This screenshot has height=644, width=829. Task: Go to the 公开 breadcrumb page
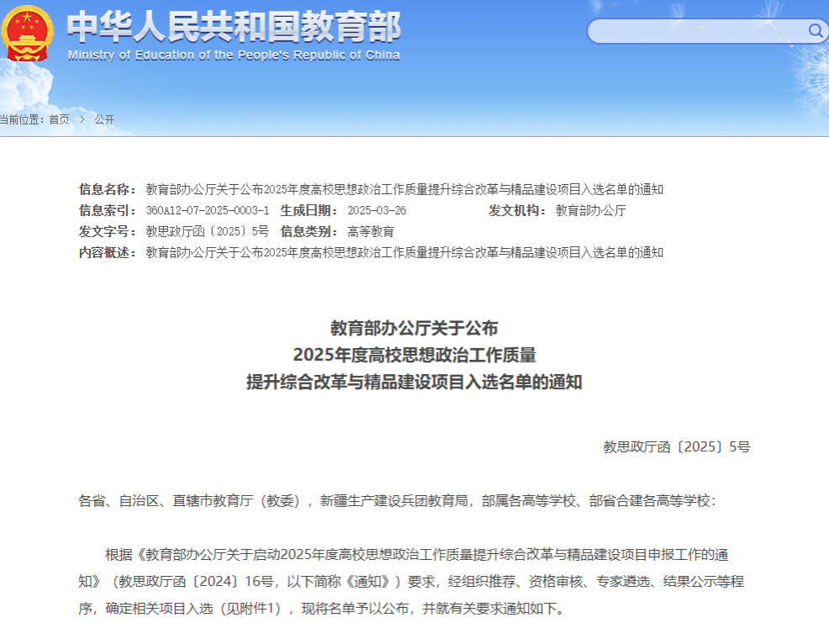tap(104, 119)
